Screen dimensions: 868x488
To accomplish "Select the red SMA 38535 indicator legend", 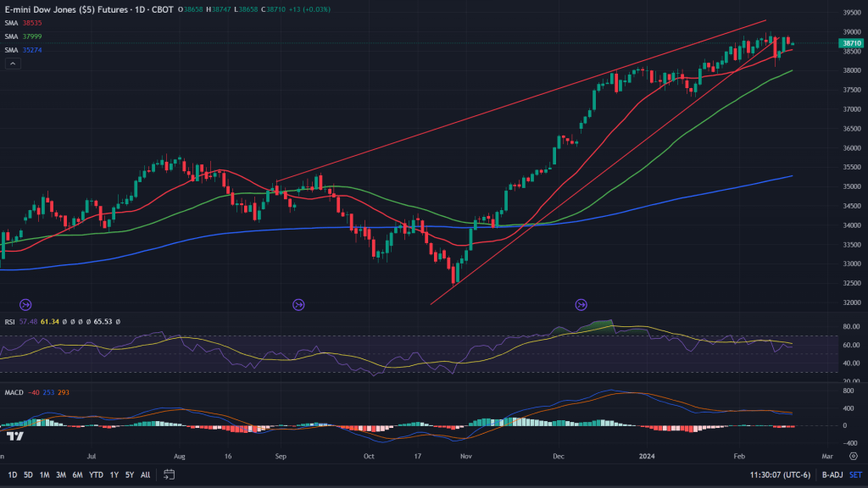I will pyautogui.click(x=22, y=24).
